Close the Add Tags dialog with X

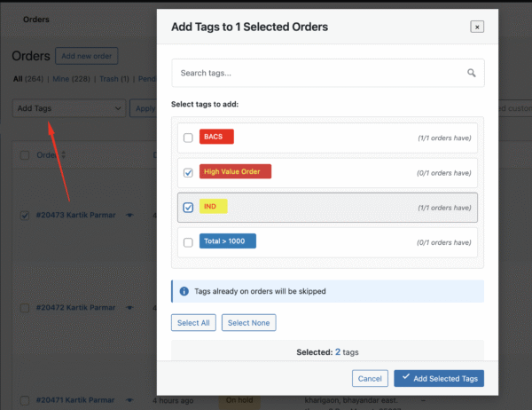477,28
